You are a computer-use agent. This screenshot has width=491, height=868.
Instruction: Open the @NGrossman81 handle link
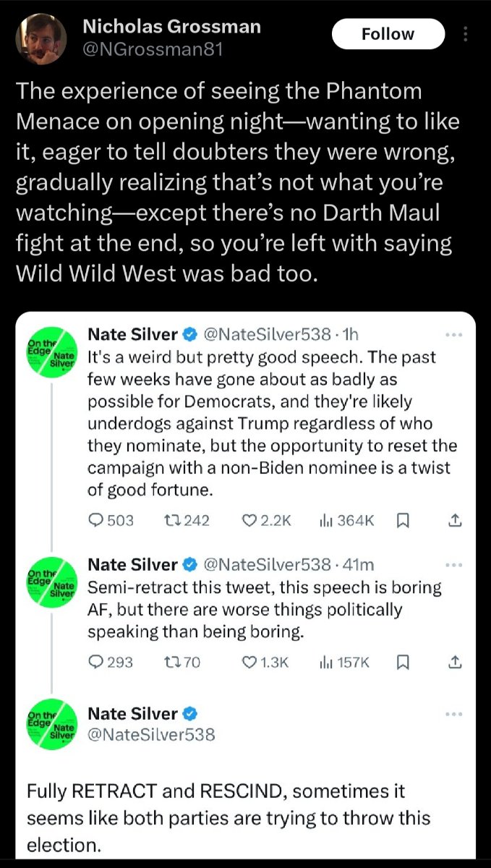pyautogui.click(x=153, y=49)
